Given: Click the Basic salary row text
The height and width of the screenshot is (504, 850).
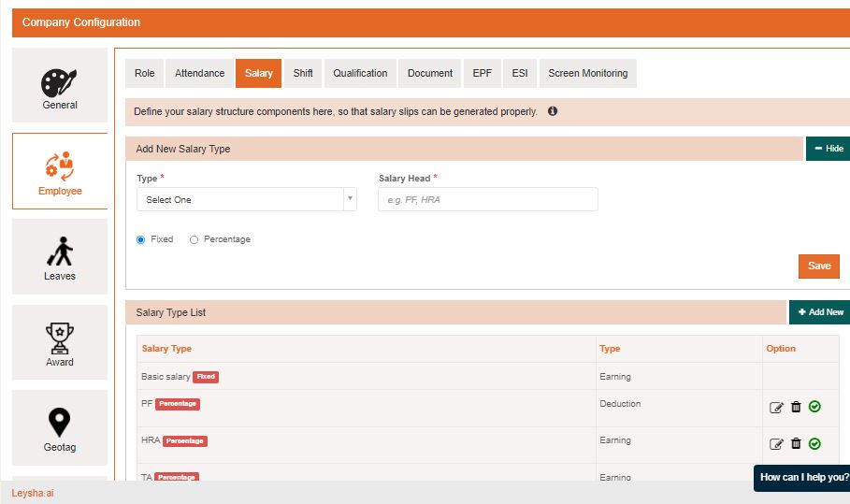Looking at the screenshot, I should pyautogui.click(x=166, y=377).
